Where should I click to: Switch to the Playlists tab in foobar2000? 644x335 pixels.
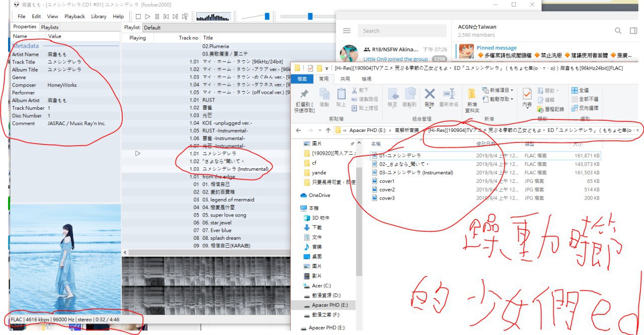coord(50,27)
